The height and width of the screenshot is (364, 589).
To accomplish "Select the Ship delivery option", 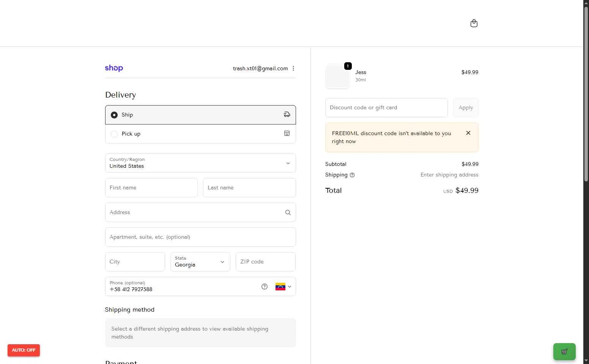I will tap(200, 115).
